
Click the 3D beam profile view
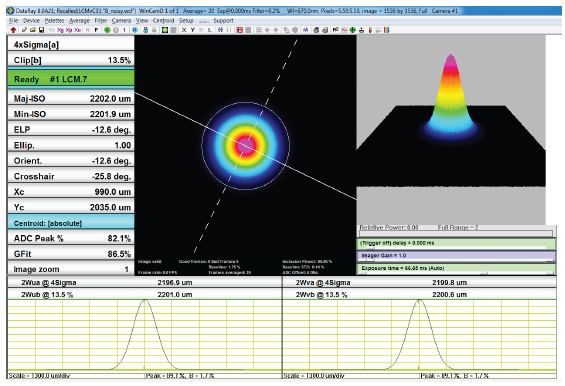pyautogui.click(x=451, y=130)
